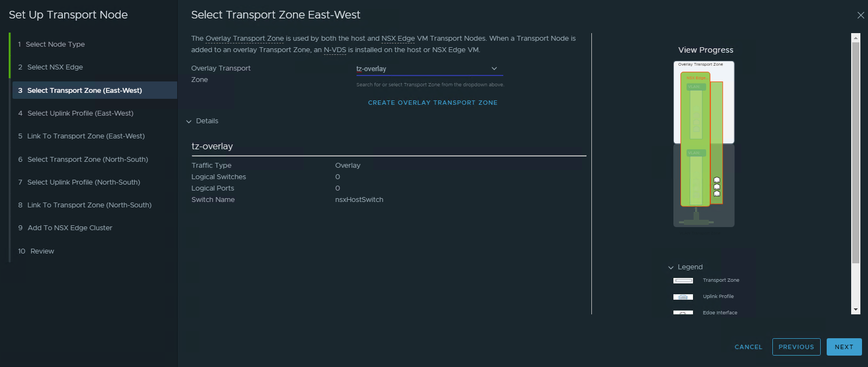Viewport: 868px width, 367px height.
Task: Click the Edge Interface legend icon
Action: (x=683, y=313)
